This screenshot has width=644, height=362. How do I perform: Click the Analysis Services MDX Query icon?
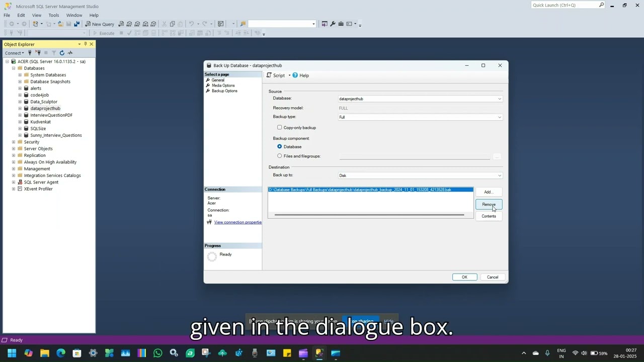[129, 24]
